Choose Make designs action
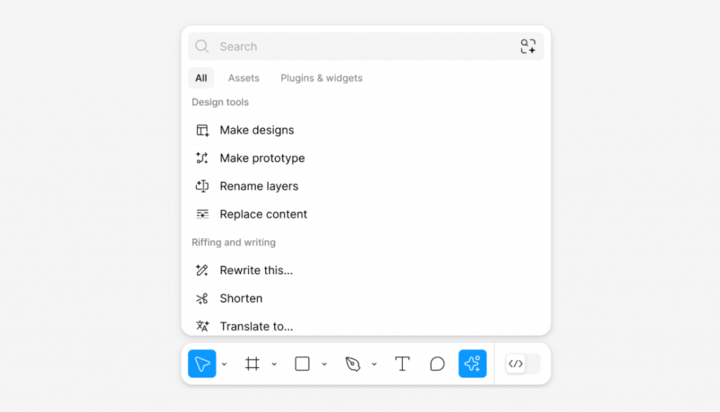This screenshot has height=412, width=720. click(x=366, y=130)
